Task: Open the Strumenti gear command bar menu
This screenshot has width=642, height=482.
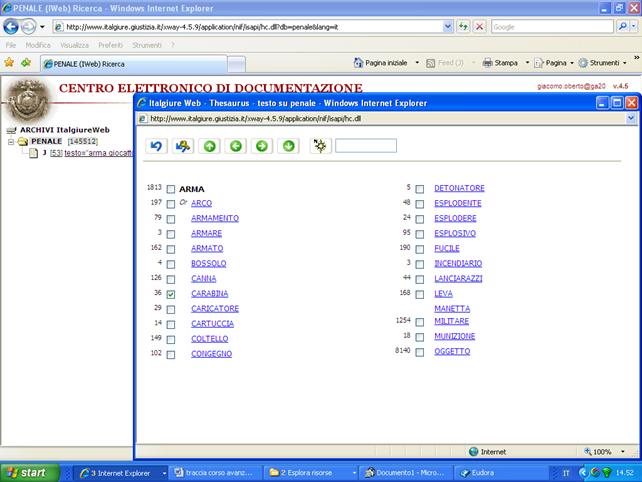Action: tap(602, 63)
